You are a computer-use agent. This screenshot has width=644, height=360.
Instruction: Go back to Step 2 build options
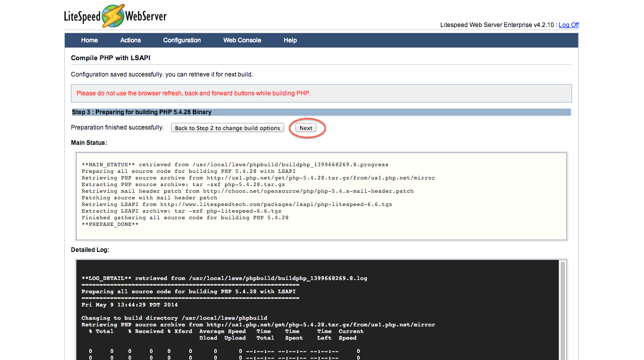[228, 128]
